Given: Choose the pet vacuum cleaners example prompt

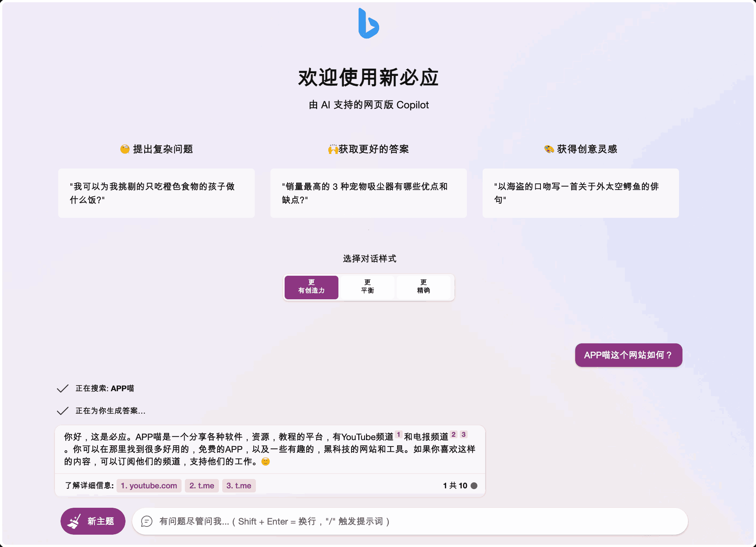Looking at the screenshot, I should [x=369, y=193].
